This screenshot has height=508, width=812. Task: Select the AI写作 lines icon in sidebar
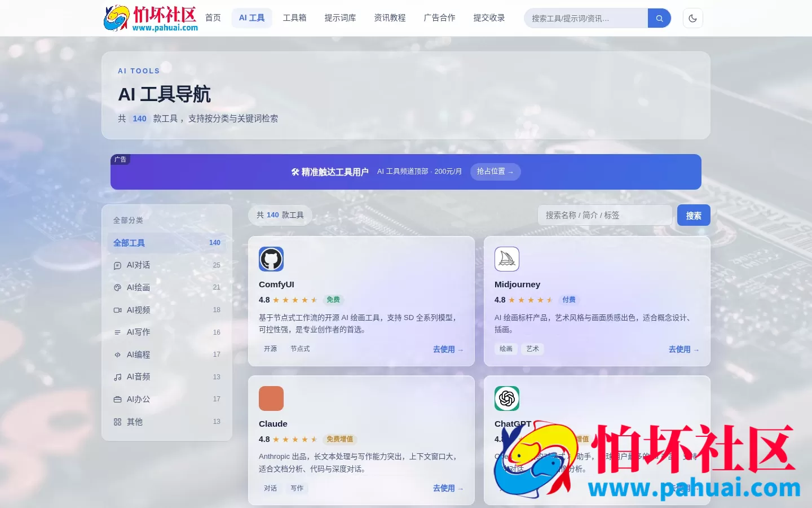pyautogui.click(x=117, y=332)
